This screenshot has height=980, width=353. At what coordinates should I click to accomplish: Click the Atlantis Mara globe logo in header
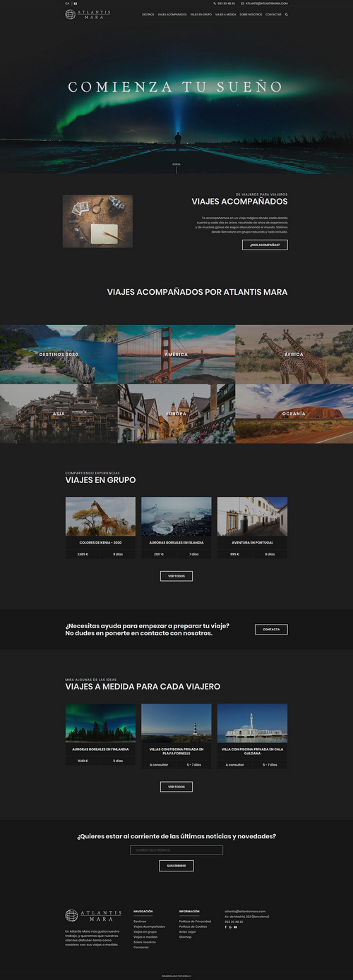pos(71,14)
